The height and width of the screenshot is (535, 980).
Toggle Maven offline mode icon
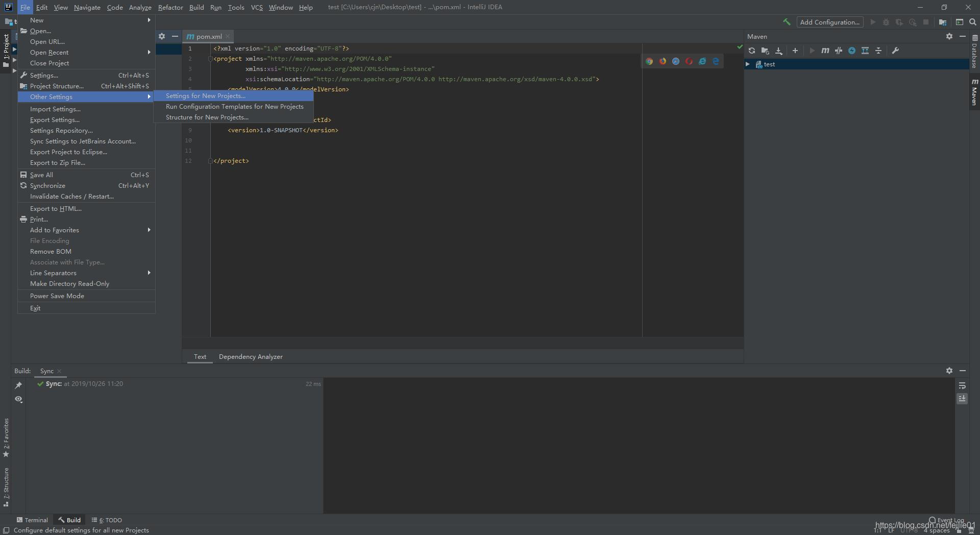(x=839, y=51)
